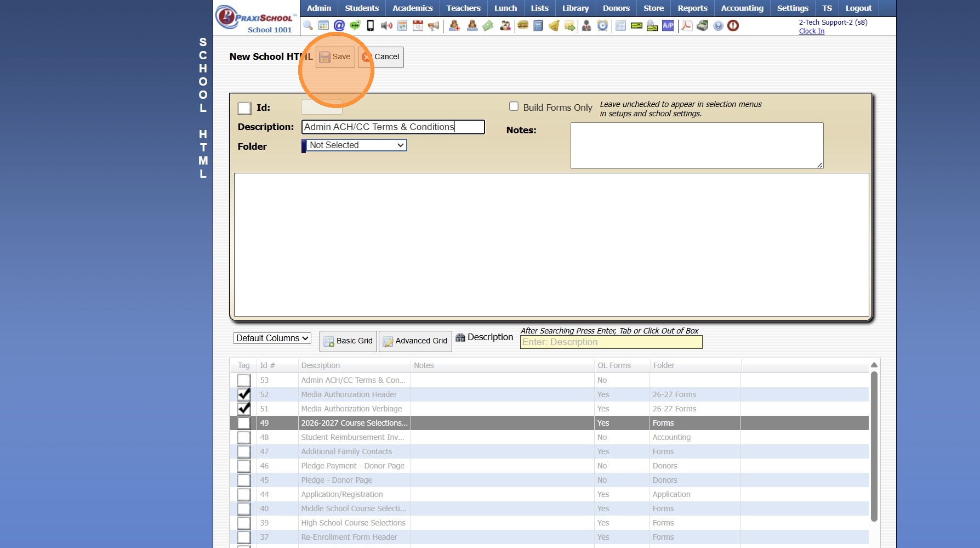The width and height of the screenshot is (980, 548).
Task: Expand the Default Columns dropdown
Action: [272, 338]
